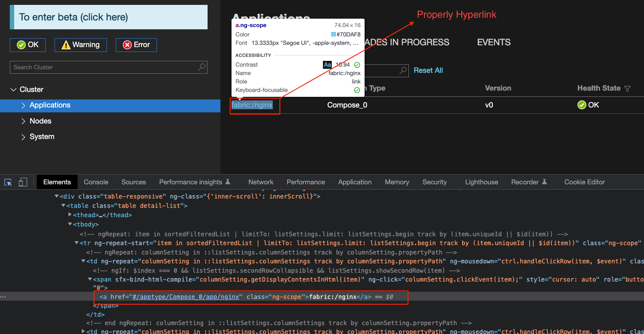Click the green check beside Keyboard-focusable
Viewport: 644px width, 334px height.
pyautogui.click(x=357, y=90)
